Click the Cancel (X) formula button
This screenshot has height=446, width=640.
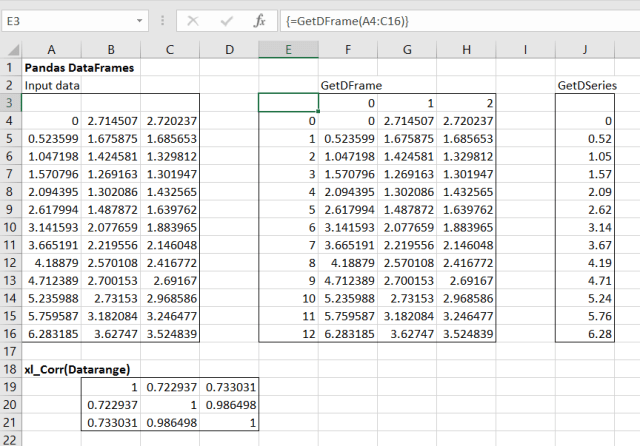(194, 21)
